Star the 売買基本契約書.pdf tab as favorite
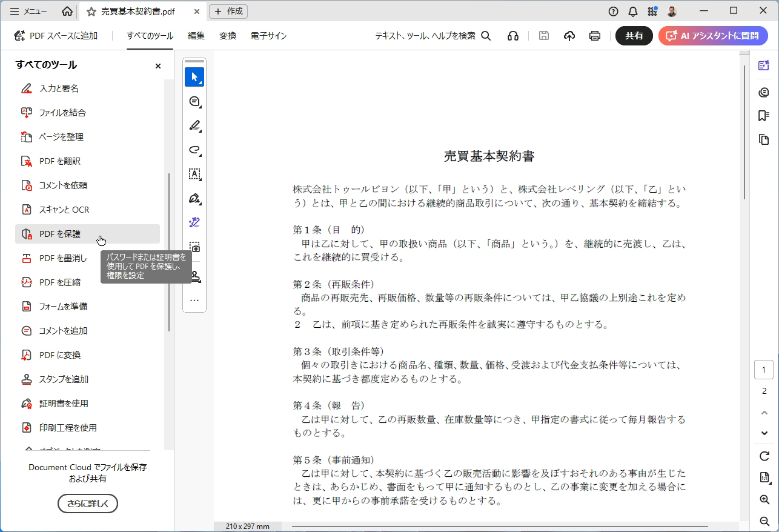779x532 pixels. tap(91, 12)
